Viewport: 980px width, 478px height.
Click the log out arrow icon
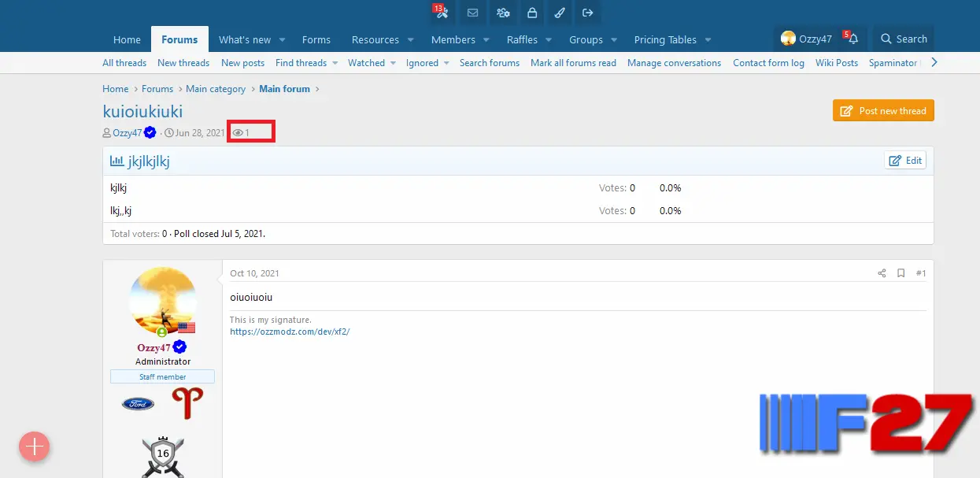(x=588, y=13)
